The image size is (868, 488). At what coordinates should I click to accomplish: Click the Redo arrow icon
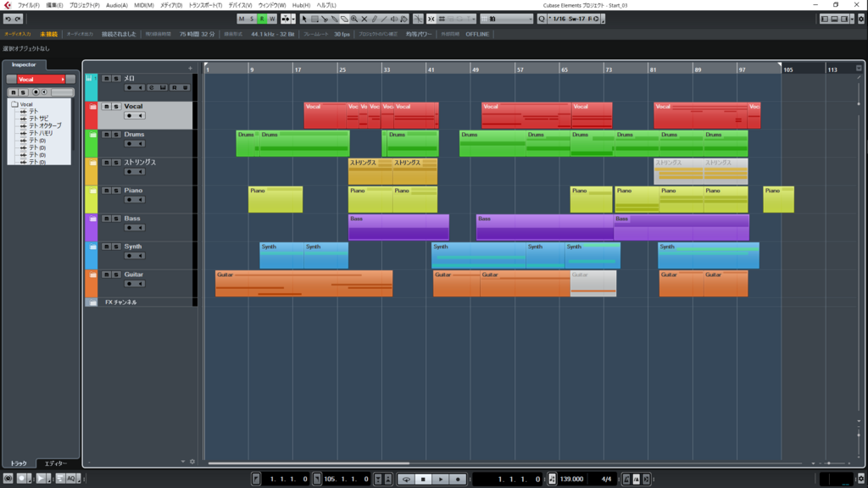coord(18,19)
